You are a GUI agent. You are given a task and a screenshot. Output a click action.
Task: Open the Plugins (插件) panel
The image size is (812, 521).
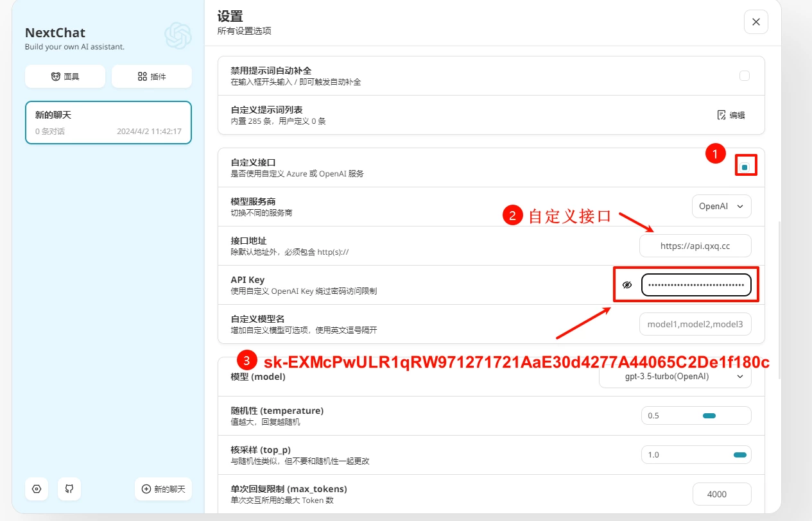(151, 76)
